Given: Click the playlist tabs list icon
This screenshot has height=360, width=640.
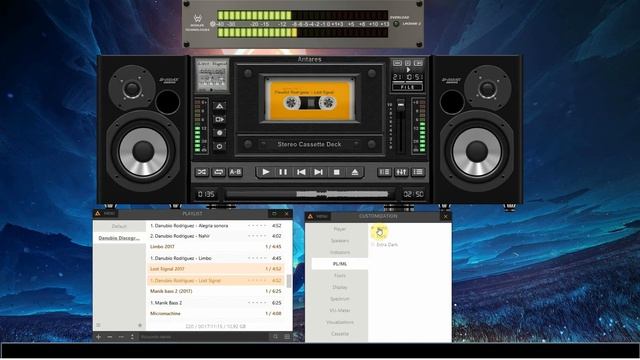Looking at the screenshot, I should [98, 325].
